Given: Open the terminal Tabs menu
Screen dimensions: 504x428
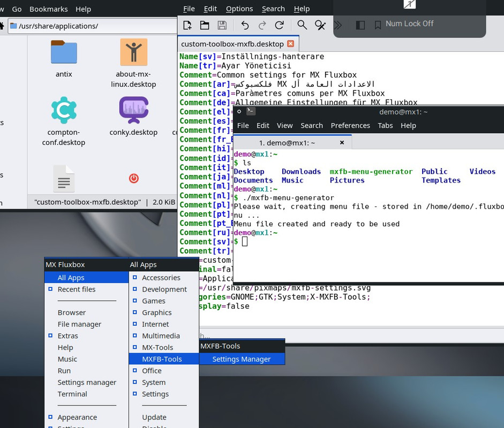Looking at the screenshot, I should click(x=385, y=126).
